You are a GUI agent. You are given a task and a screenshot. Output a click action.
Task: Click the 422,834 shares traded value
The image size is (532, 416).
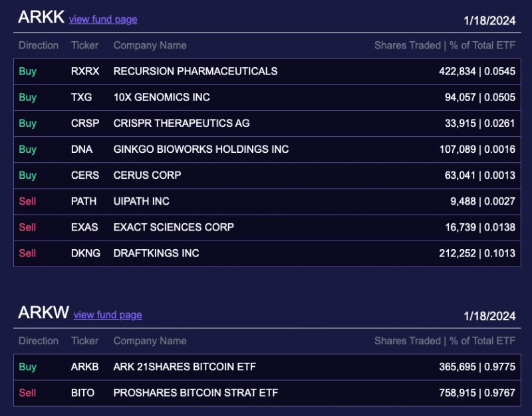pos(458,71)
